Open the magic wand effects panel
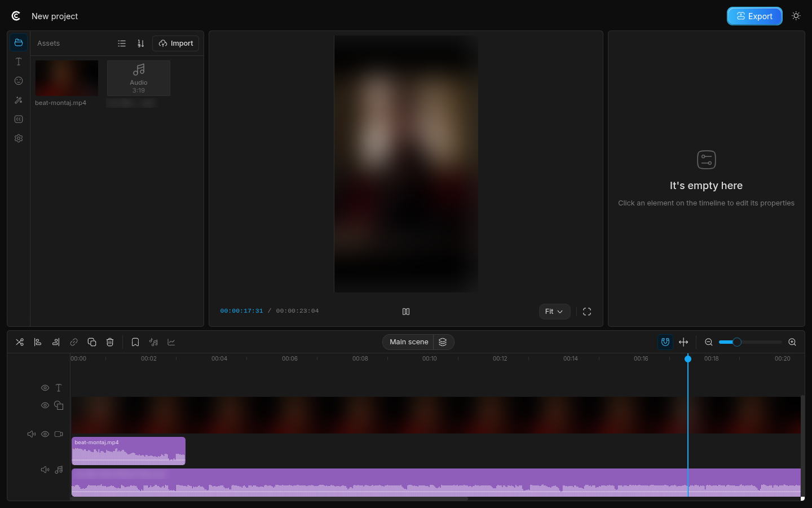The width and height of the screenshot is (812, 508). (x=19, y=100)
